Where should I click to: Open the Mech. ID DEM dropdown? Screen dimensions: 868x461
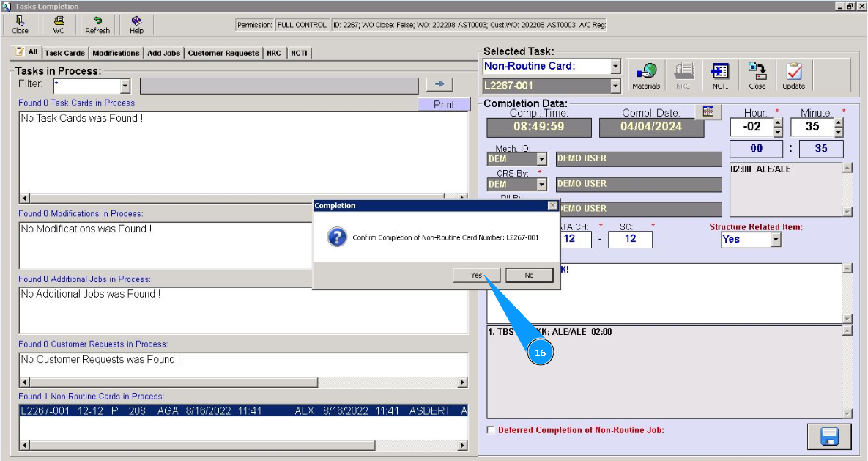click(x=542, y=159)
